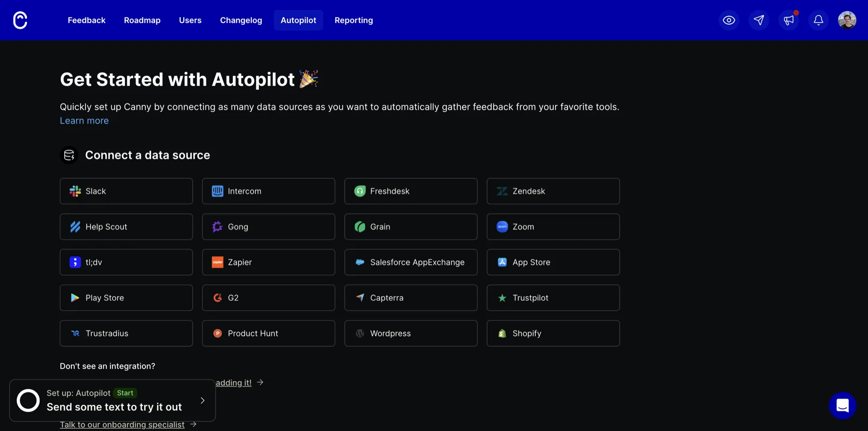This screenshot has height=431, width=868.
Task: Connect the Shopify data source
Action: click(x=553, y=334)
